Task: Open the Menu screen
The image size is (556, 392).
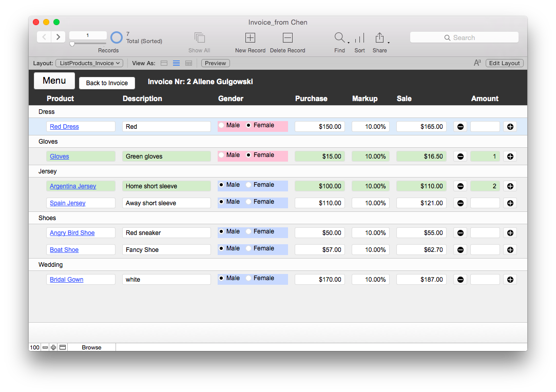Action: [x=54, y=81]
